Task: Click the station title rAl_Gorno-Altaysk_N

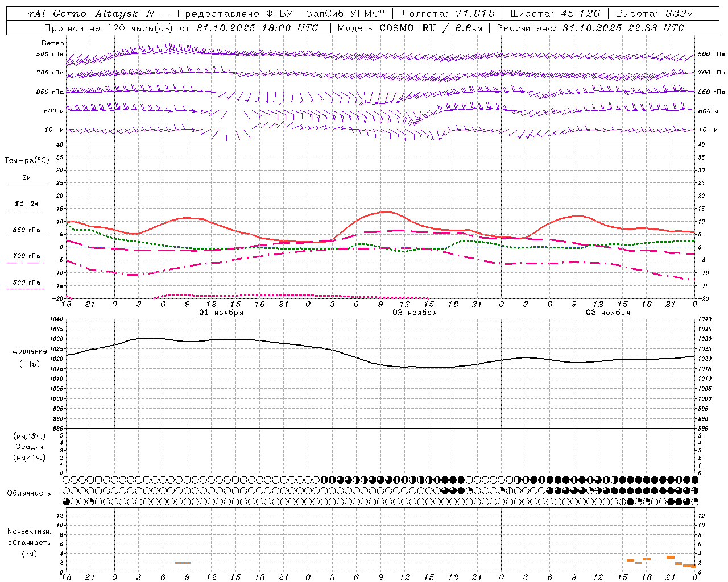Action: pyautogui.click(x=91, y=14)
